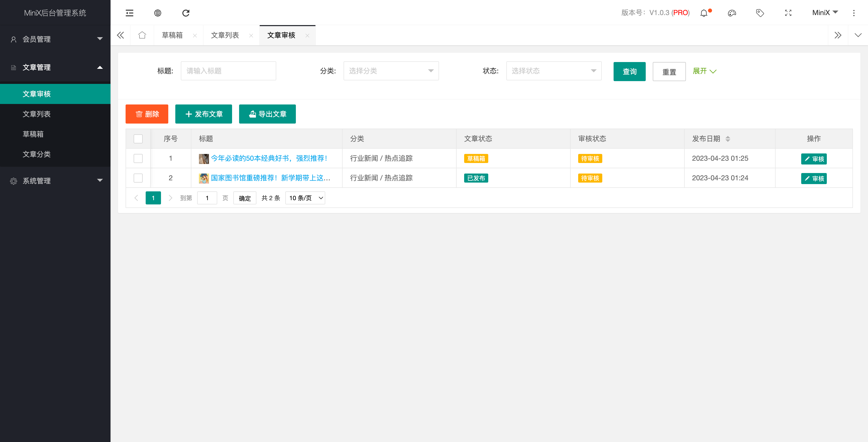Viewport: 868px width, 442px height.
Task: Tick the checkbox for article row 1
Action: pyautogui.click(x=138, y=158)
